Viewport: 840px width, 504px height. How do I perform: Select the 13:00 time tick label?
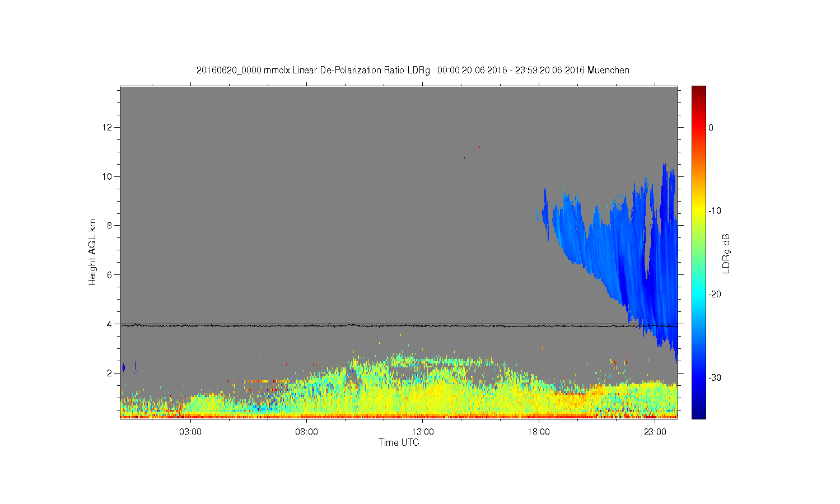423,432
